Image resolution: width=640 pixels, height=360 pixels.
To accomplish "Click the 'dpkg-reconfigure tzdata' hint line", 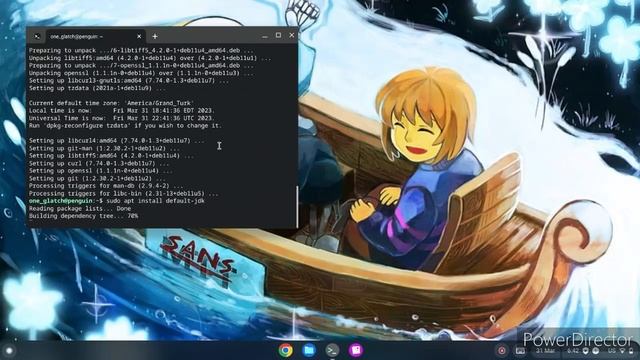I will pos(125,126).
